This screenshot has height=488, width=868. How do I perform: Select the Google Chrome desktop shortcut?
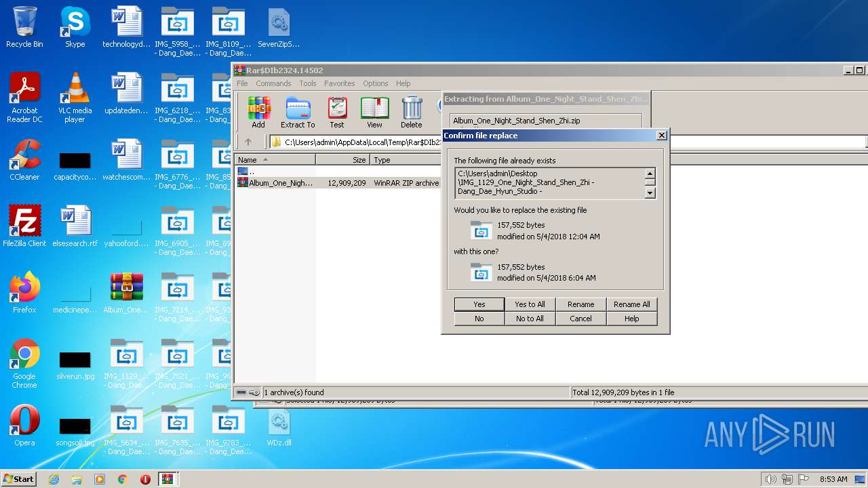pos(24,363)
